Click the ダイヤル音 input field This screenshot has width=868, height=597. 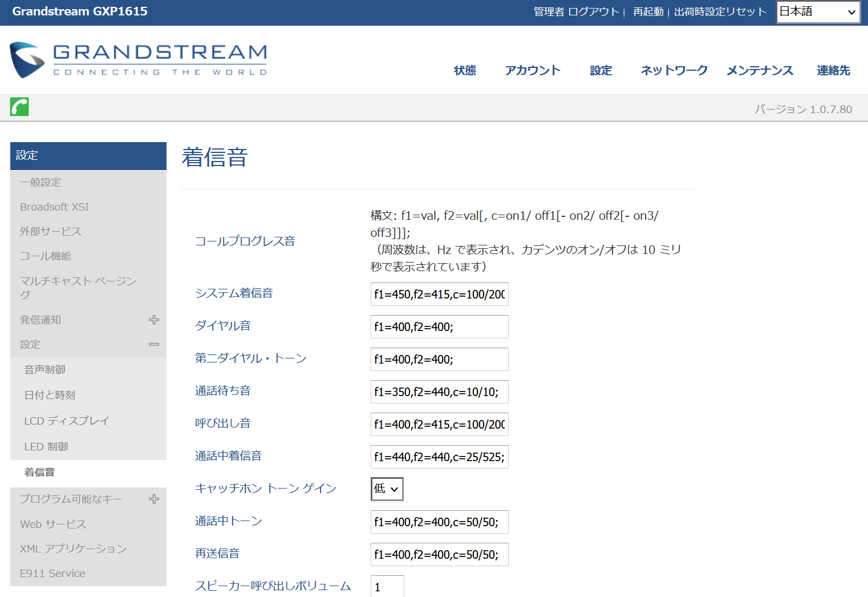point(439,327)
